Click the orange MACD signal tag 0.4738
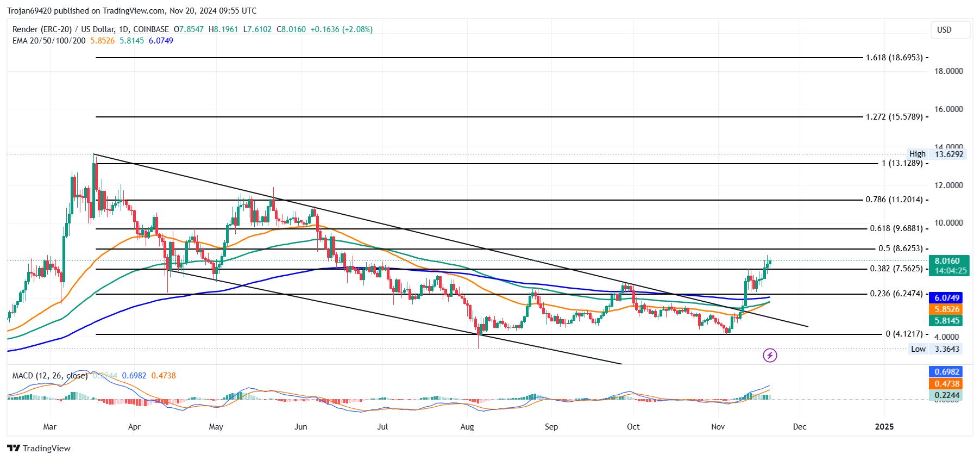Screen dimensions: 980x460 (x=946, y=384)
